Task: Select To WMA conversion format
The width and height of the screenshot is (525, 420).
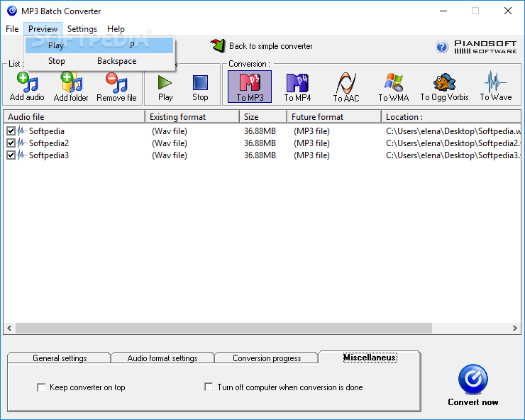Action: click(x=394, y=87)
